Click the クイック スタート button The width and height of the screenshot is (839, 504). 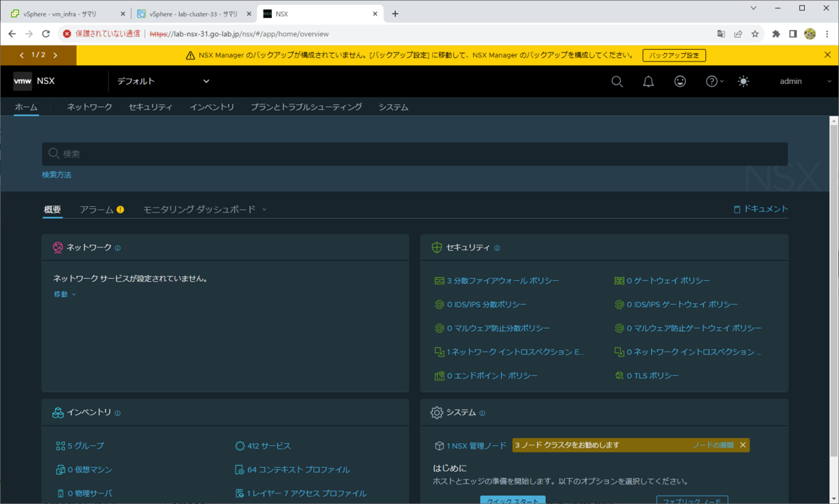point(512,500)
